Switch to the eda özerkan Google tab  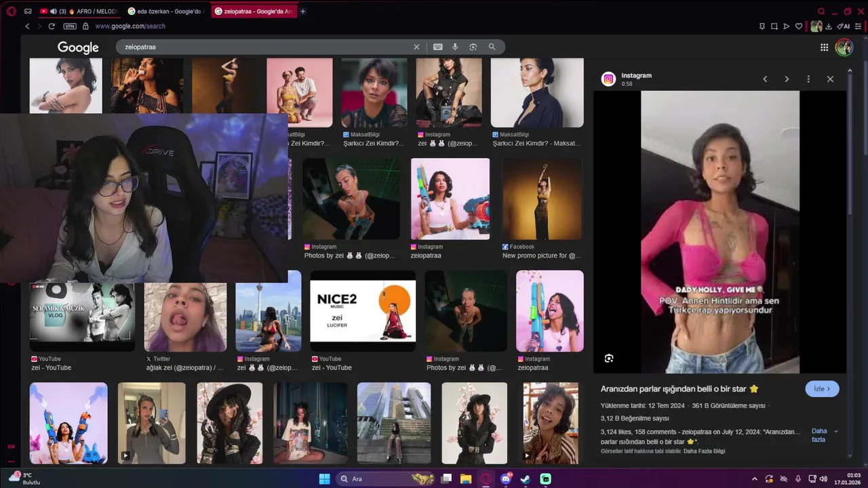[x=165, y=12]
